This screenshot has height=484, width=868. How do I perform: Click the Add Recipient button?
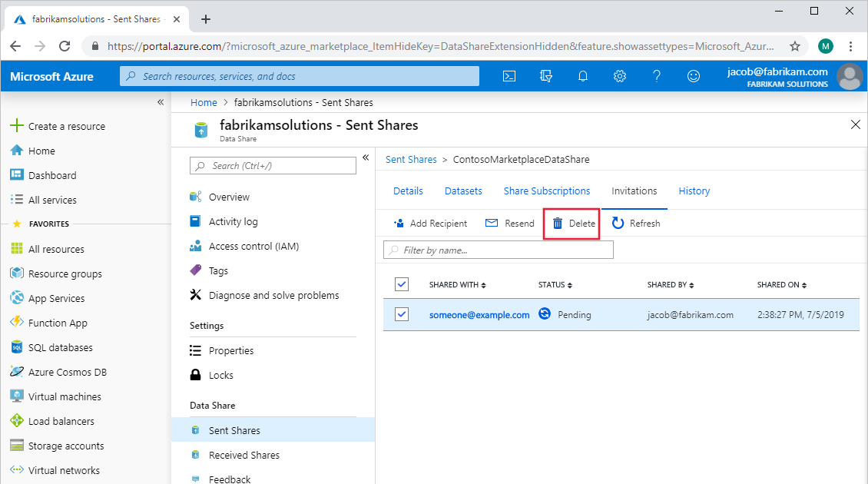click(430, 224)
